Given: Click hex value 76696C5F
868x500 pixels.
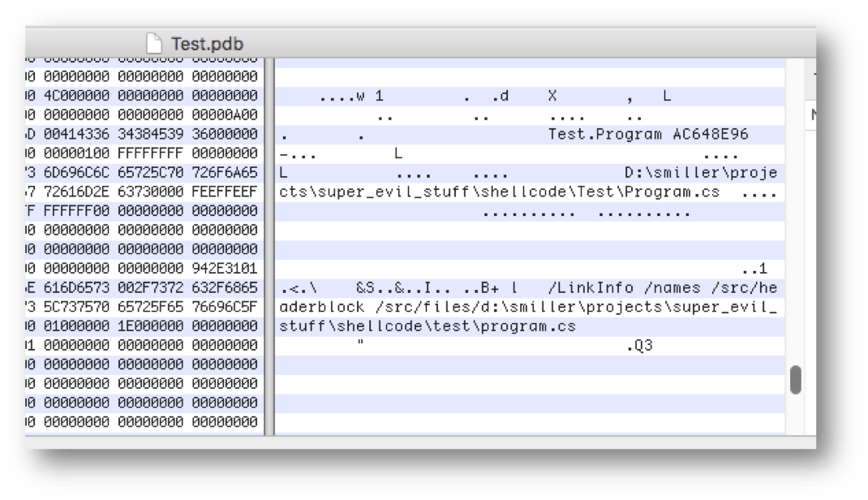Looking at the screenshot, I should tap(225, 307).
